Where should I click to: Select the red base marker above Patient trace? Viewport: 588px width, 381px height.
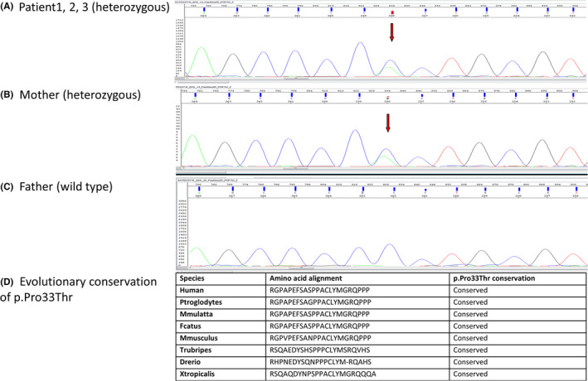[x=391, y=14]
